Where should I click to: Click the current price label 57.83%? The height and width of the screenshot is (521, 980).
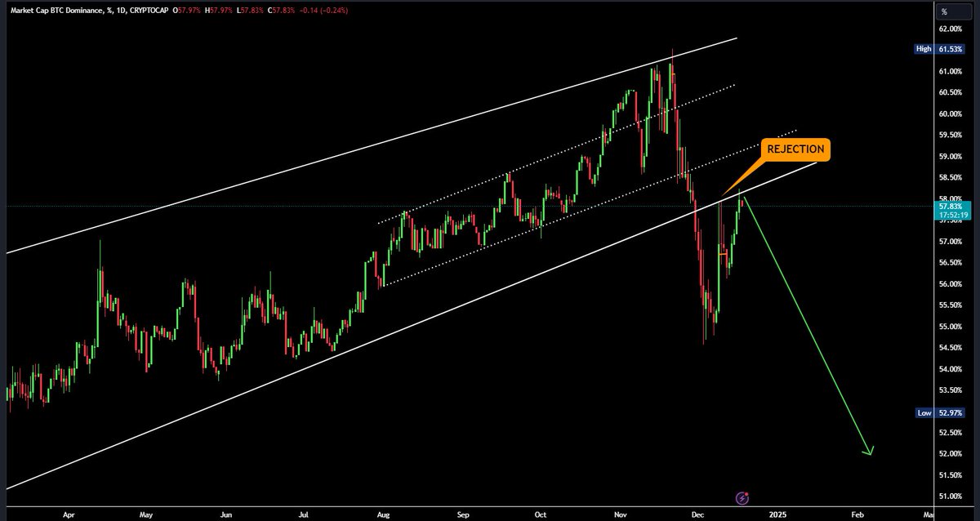[x=951, y=208]
